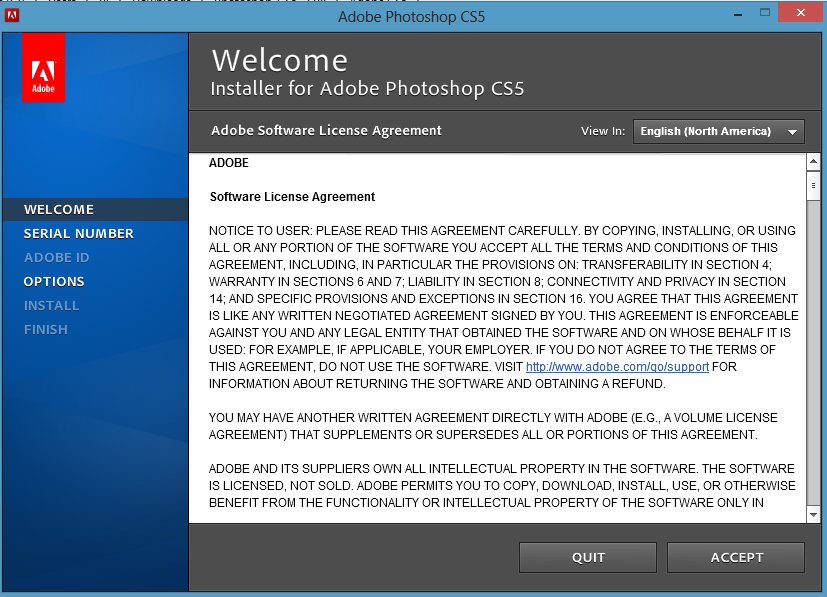The image size is (827, 597).
Task: Click the scrollbar up arrow
Action: coord(813,162)
